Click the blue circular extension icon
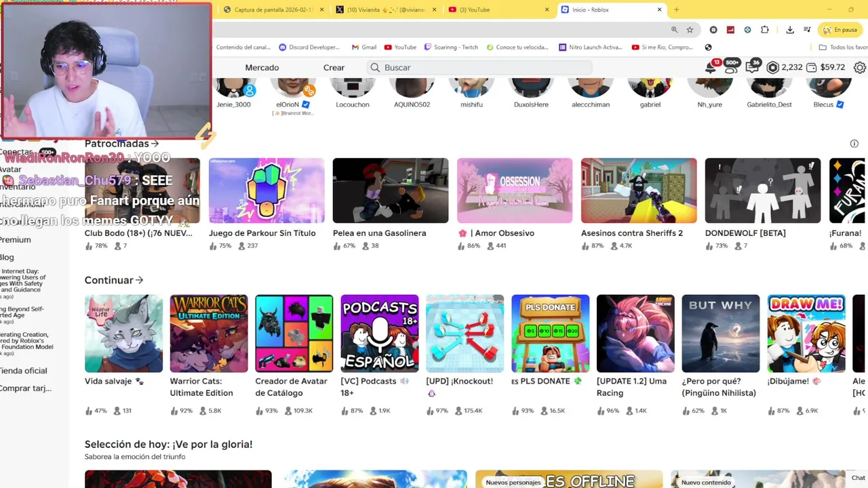This screenshot has width=868, height=488. [747, 30]
